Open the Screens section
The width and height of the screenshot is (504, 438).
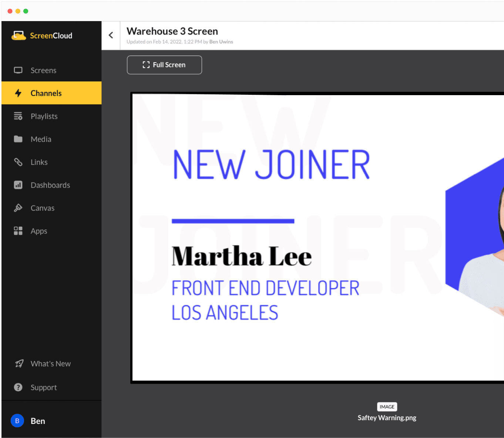51,70
